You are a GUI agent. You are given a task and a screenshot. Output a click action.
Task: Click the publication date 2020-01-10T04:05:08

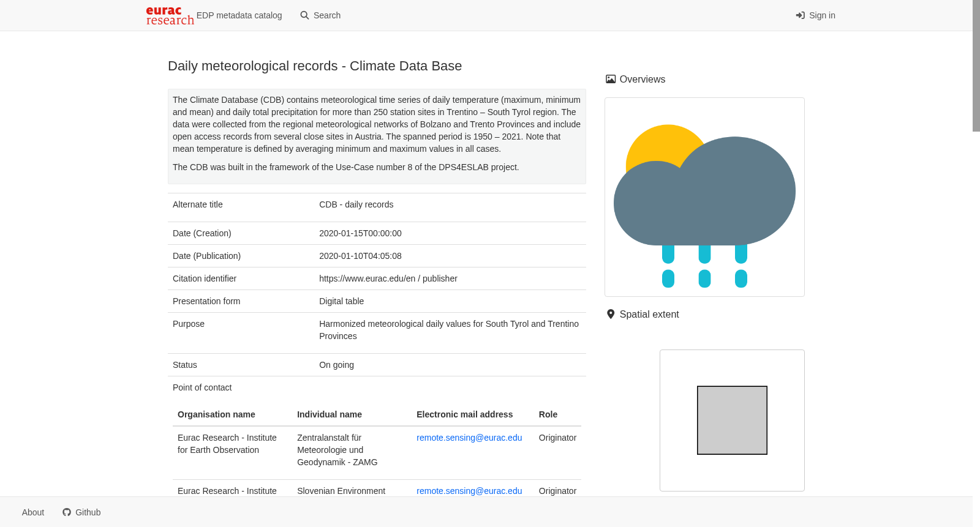[x=360, y=256]
